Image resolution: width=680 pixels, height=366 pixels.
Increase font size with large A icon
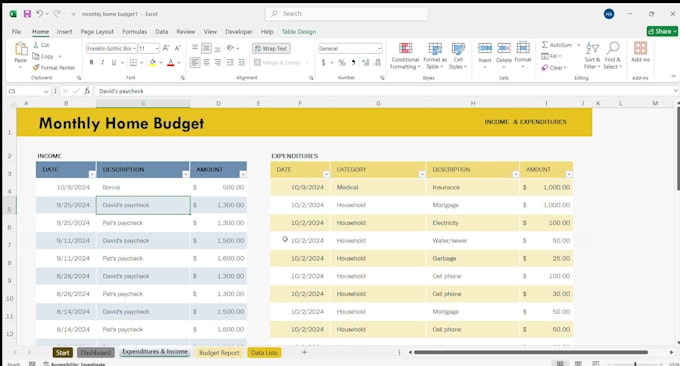pos(166,48)
